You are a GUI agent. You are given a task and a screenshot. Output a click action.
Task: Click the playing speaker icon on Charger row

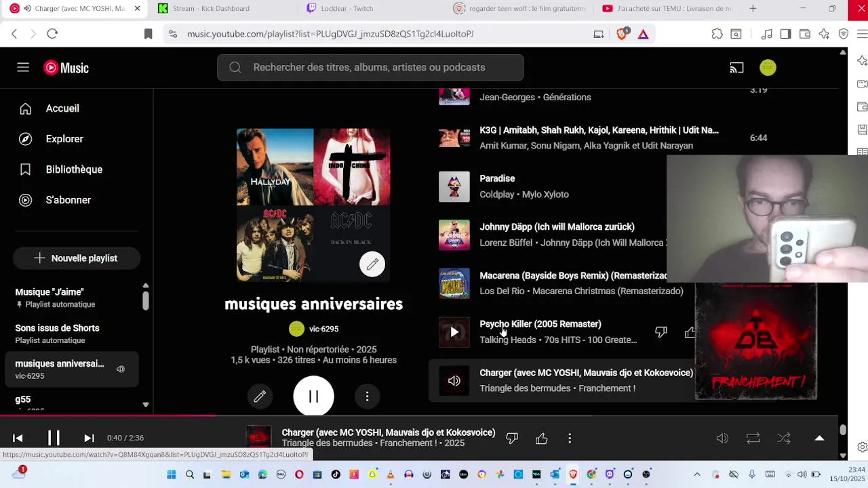point(454,381)
